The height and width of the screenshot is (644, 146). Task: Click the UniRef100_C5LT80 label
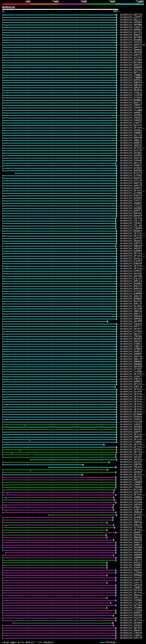click(131, 218)
